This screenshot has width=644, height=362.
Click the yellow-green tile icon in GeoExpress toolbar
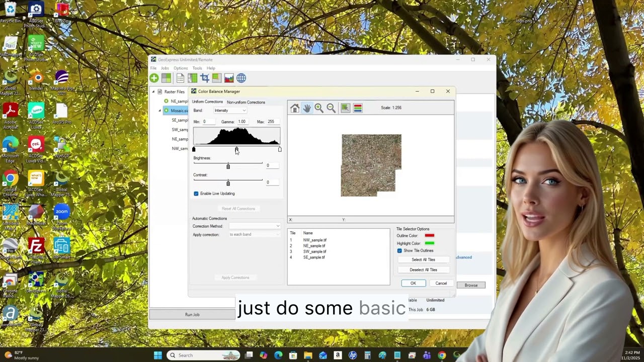[x=216, y=78]
